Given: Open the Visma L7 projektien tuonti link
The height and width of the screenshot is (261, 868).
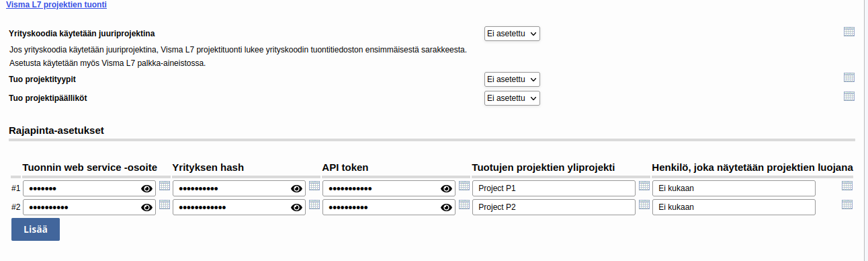Looking at the screenshot, I should pyautogui.click(x=56, y=5).
